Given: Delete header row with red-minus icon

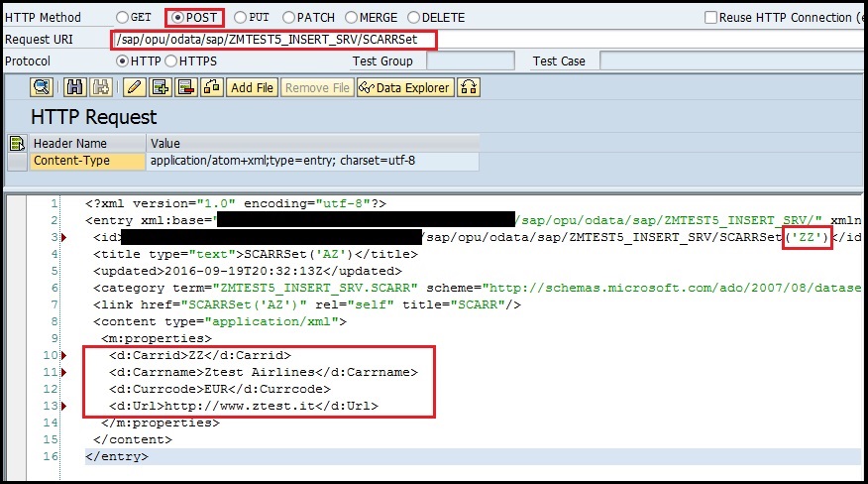Looking at the screenshot, I should (186, 87).
